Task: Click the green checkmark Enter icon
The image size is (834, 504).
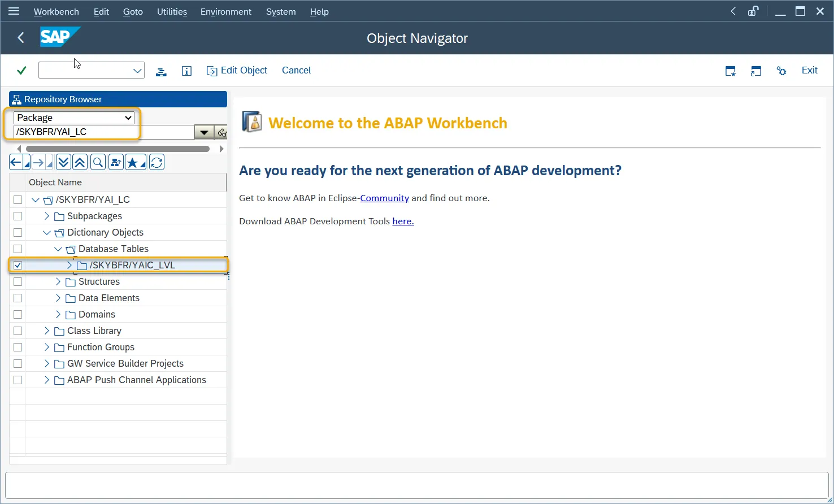Action: [x=21, y=71]
